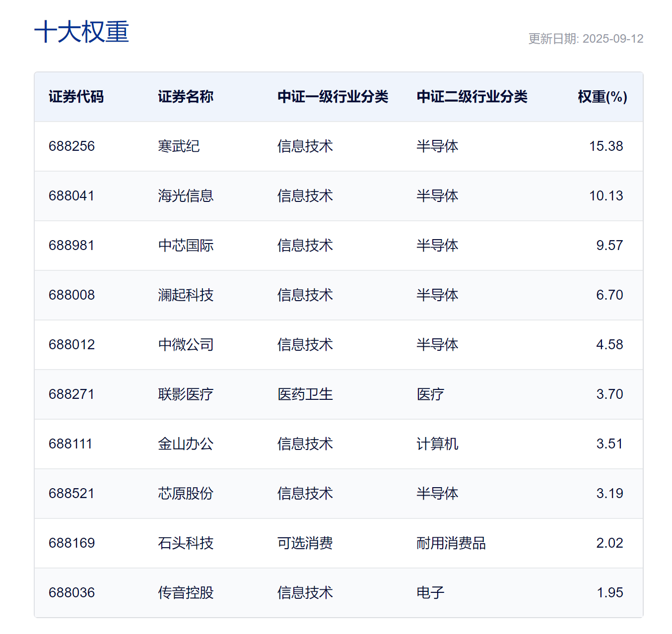The image size is (672, 634).
Task: Click 信息技术 in the 传音控股 row
Action: (x=305, y=593)
